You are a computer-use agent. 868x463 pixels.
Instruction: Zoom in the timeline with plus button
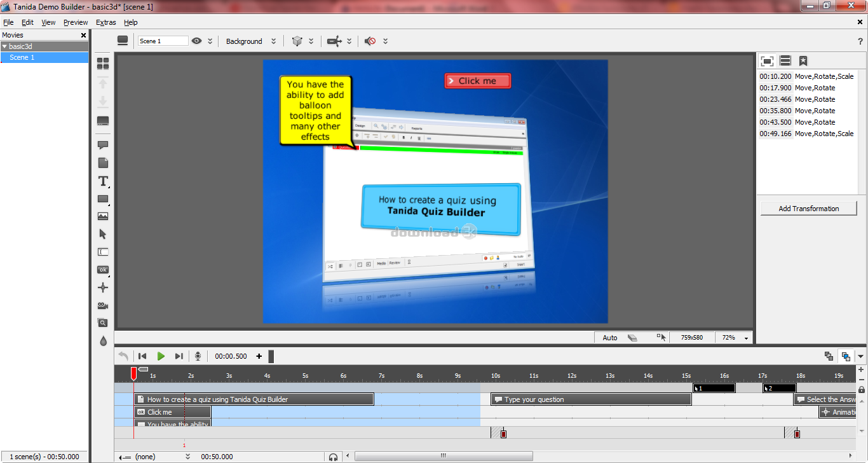[x=862, y=370]
